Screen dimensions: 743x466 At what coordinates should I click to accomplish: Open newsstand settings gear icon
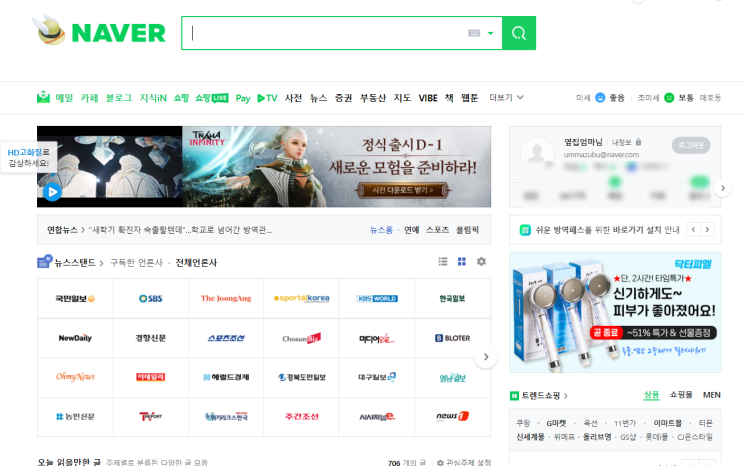pyautogui.click(x=481, y=262)
